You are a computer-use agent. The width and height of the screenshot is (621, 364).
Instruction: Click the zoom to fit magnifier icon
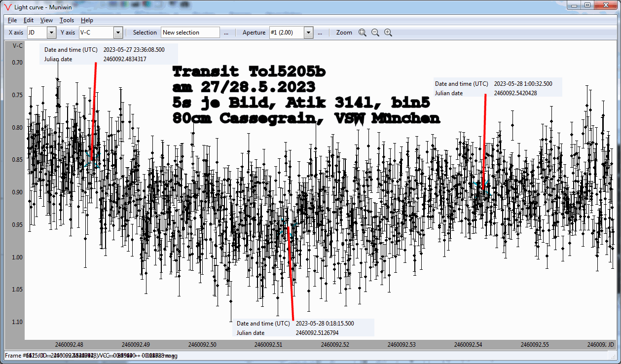(363, 33)
